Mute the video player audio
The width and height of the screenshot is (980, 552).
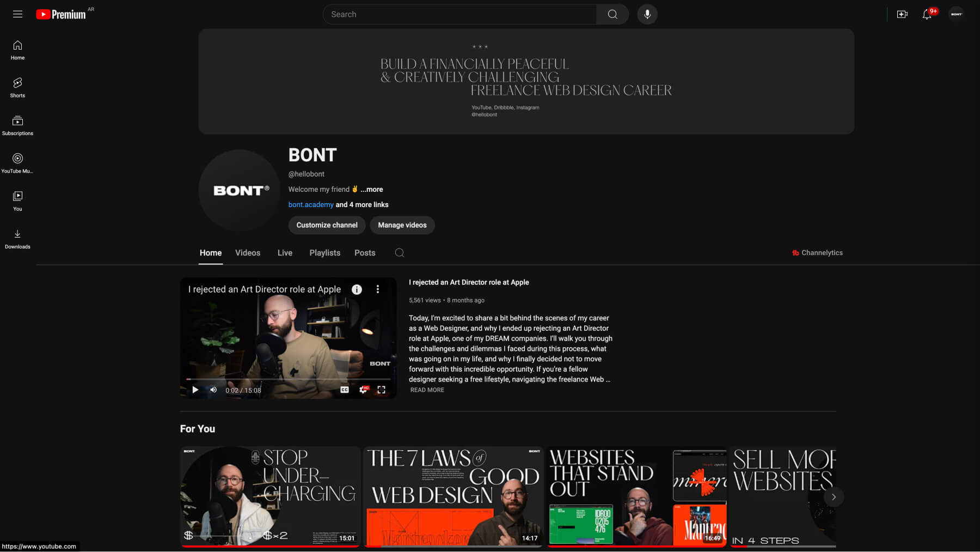213,390
